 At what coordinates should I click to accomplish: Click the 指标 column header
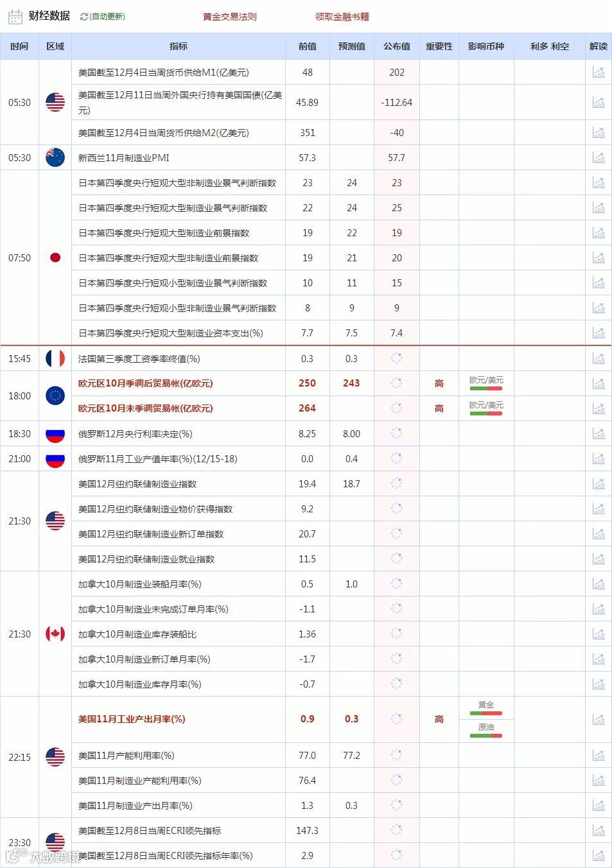pos(179,46)
